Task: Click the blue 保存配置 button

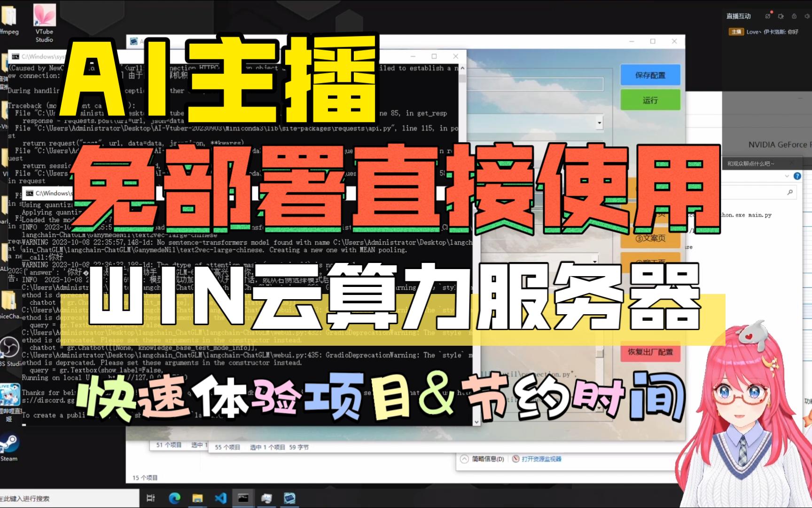Action: click(650, 75)
